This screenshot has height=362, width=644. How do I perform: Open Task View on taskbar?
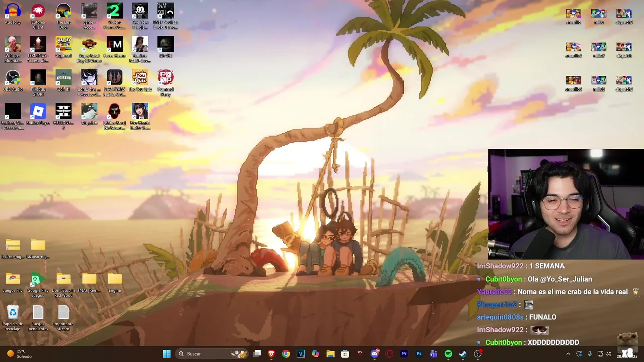click(257, 354)
